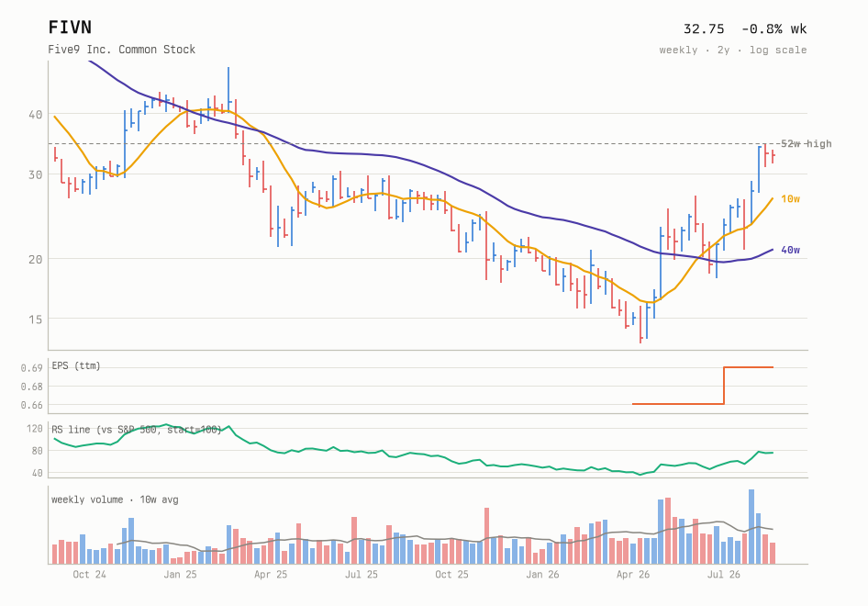
Task: Click the tallest blue volume bar near Jul 26
Action: point(751,527)
